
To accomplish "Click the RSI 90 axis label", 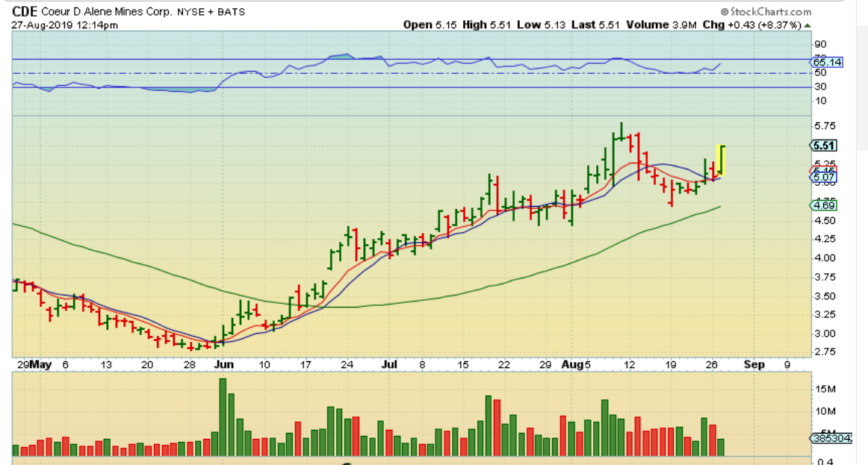I will pyautogui.click(x=820, y=44).
